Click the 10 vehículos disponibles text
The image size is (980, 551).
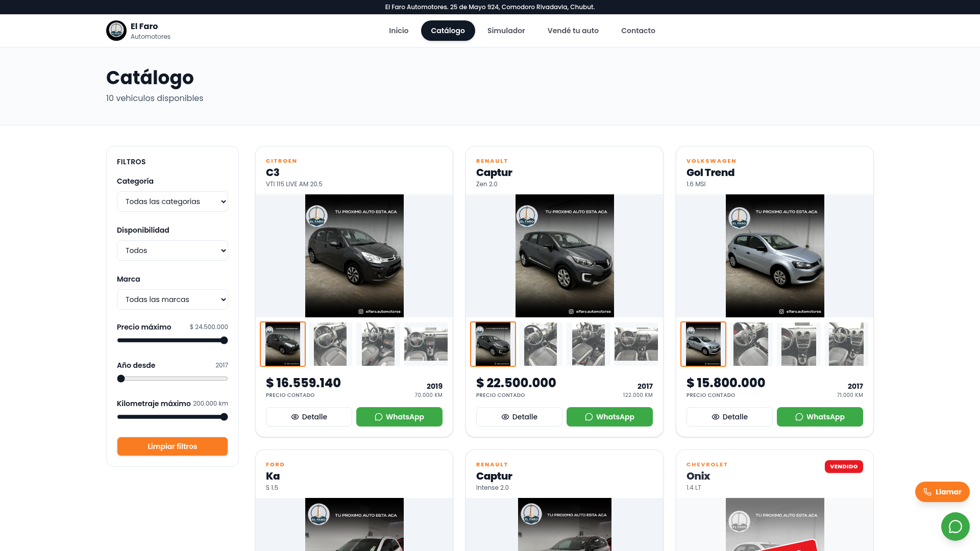(x=155, y=98)
